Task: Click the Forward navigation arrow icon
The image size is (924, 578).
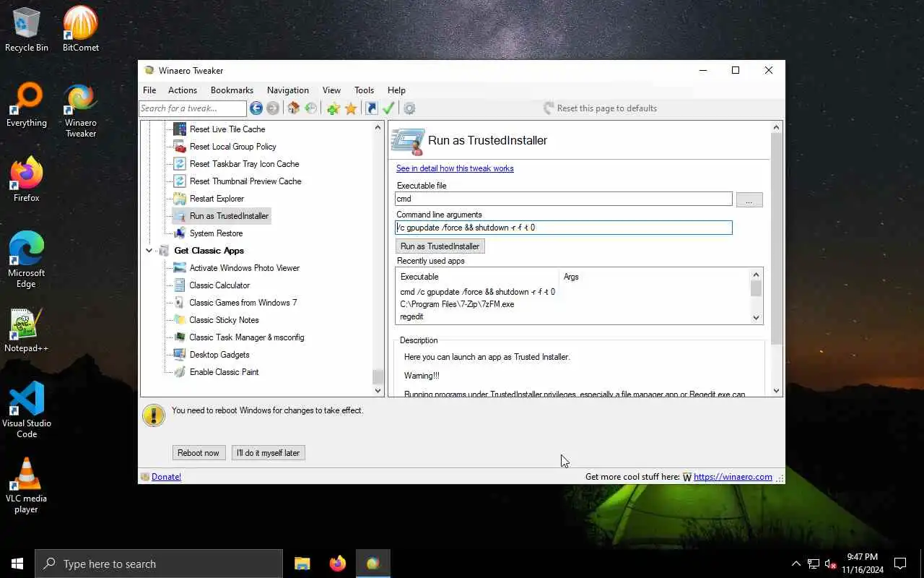Action: (273, 108)
